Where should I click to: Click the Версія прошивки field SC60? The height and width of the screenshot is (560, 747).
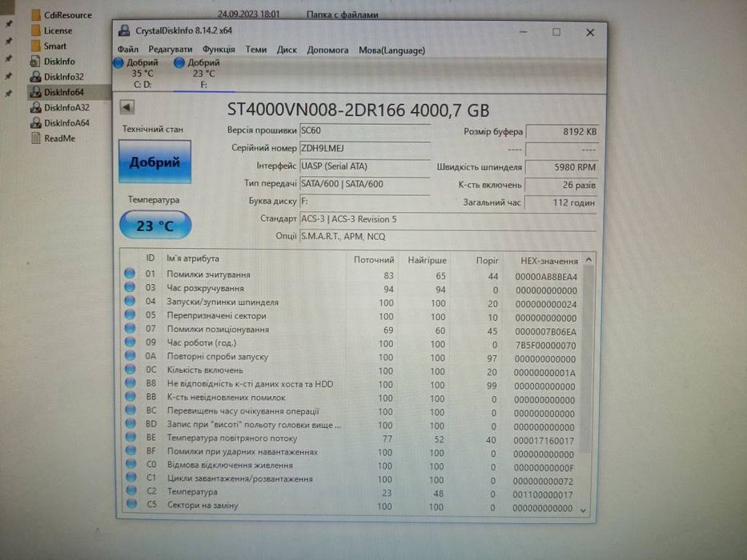pos(365,130)
